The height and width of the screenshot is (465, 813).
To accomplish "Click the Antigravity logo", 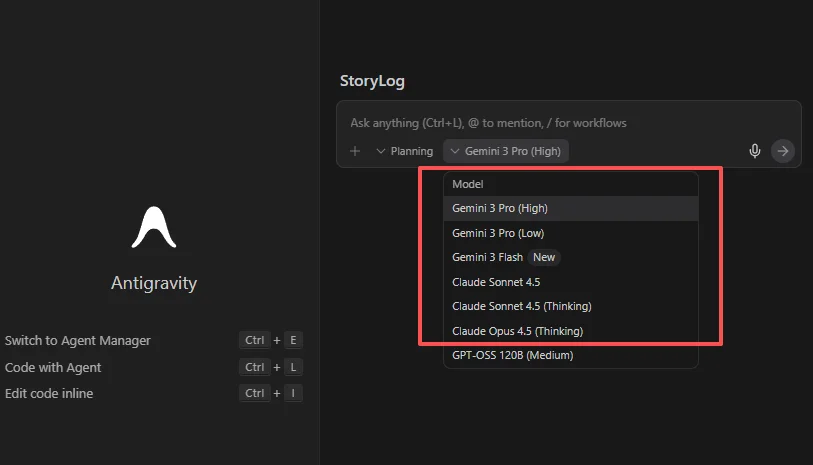I will click(154, 227).
